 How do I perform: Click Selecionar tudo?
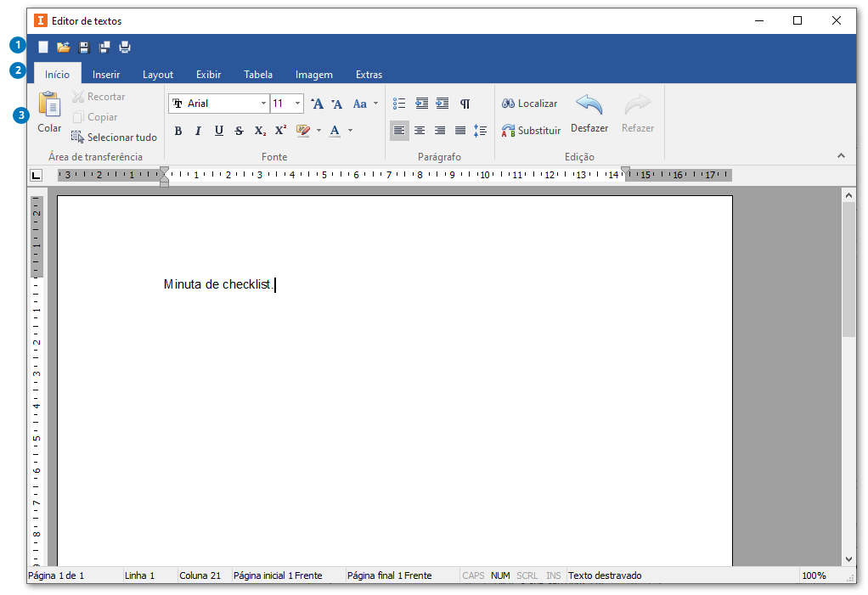click(114, 138)
